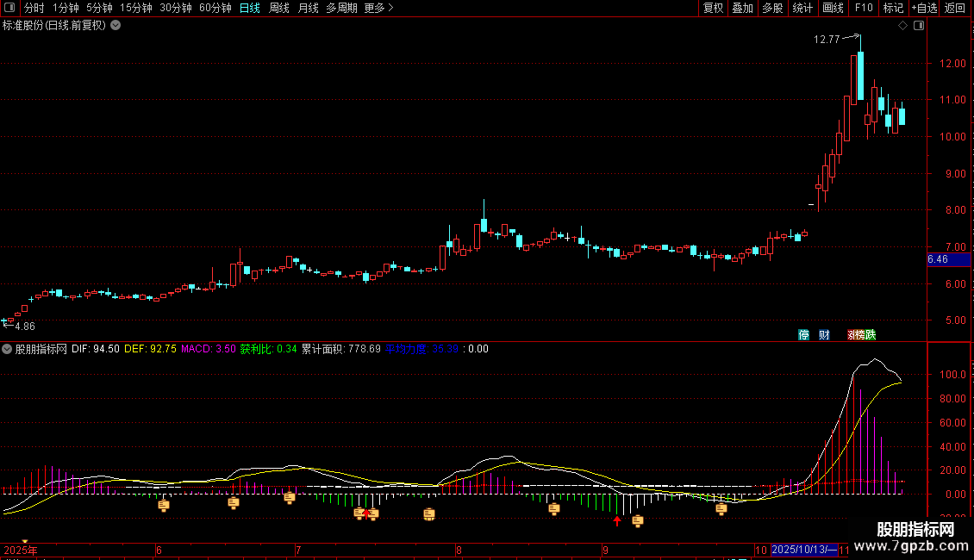The image size is (974, 560).
Task: Click the 跌 marker icon
Action: click(870, 334)
